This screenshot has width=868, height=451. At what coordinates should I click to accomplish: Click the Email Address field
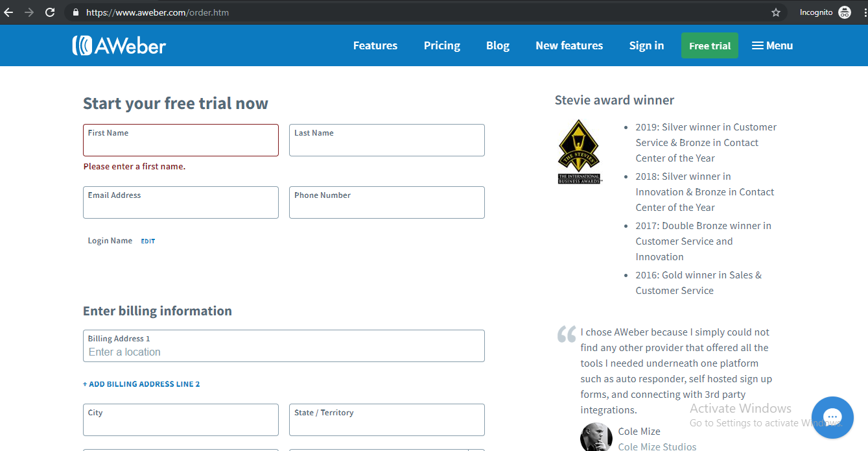180,202
